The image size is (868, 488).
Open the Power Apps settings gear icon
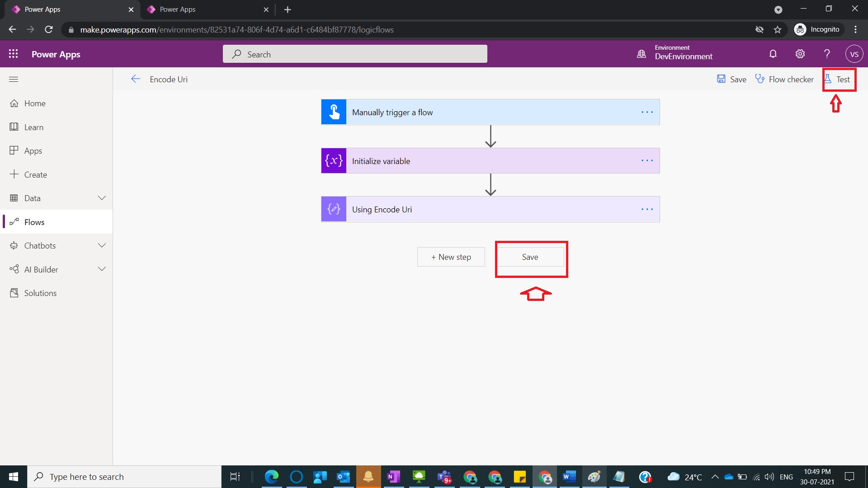[x=800, y=54]
